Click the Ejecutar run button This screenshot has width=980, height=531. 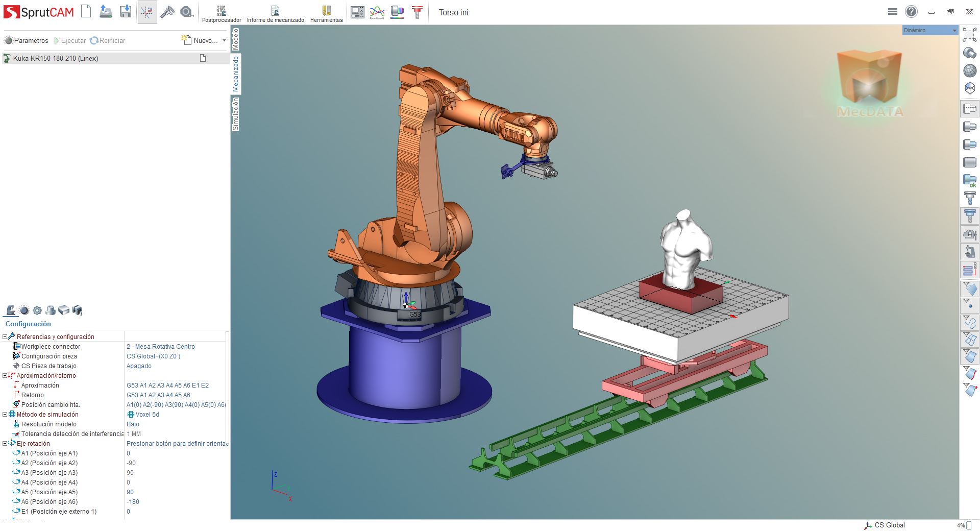point(70,40)
